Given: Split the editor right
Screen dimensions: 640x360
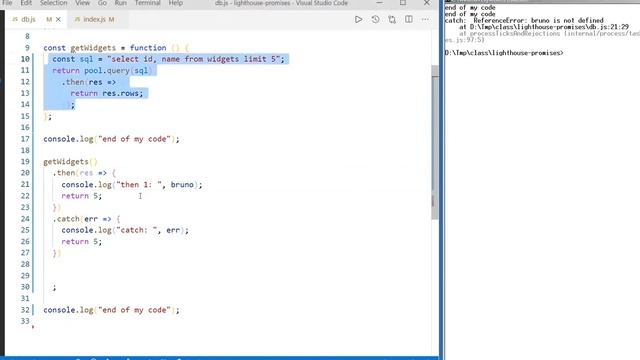Looking at the screenshot, I should point(409,19).
